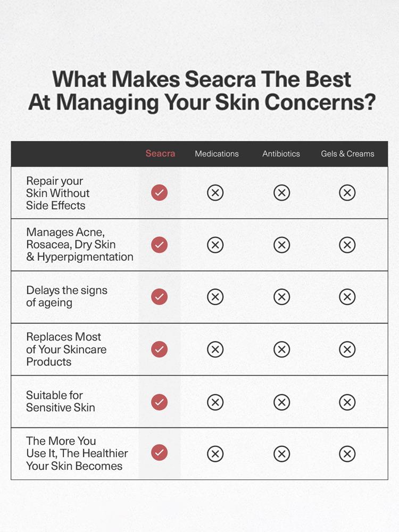
Task: Click Gels & Creams X in bottom row
Action: [347, 454]
